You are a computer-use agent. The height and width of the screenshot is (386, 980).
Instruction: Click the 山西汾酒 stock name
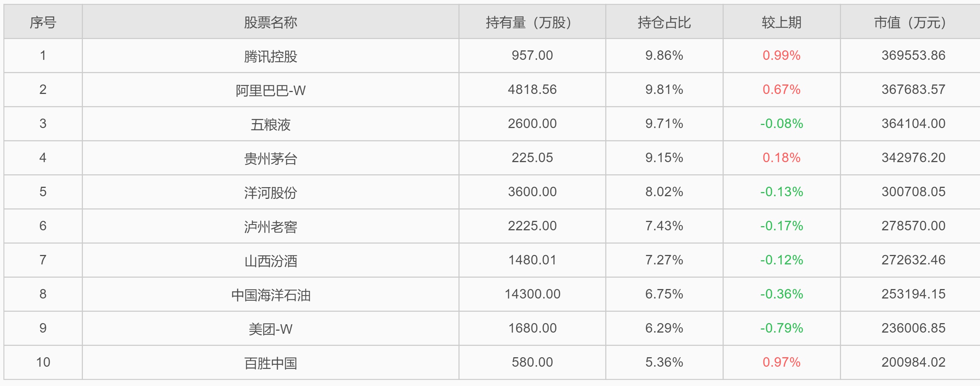pyautogui.click(x=271, y=261)
